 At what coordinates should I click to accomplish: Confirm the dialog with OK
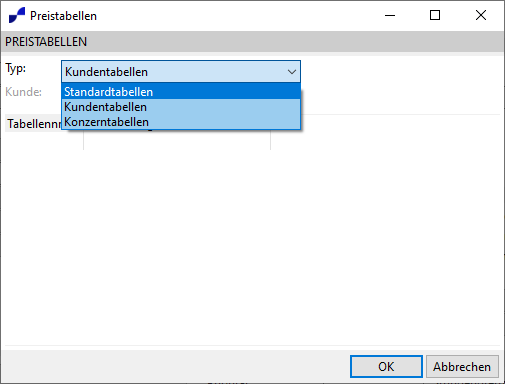pos(386,367)
